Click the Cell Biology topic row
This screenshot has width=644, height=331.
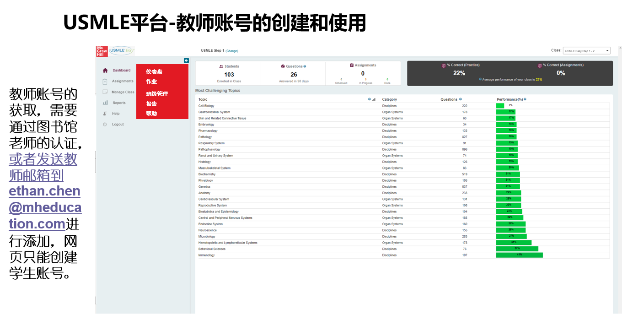[206, 106]
